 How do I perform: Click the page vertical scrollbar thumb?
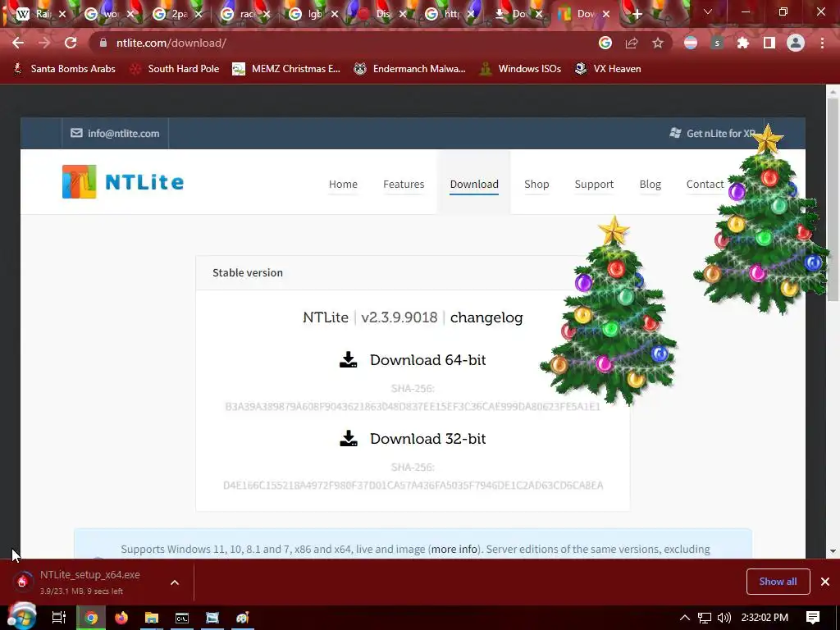pos(833,199)
